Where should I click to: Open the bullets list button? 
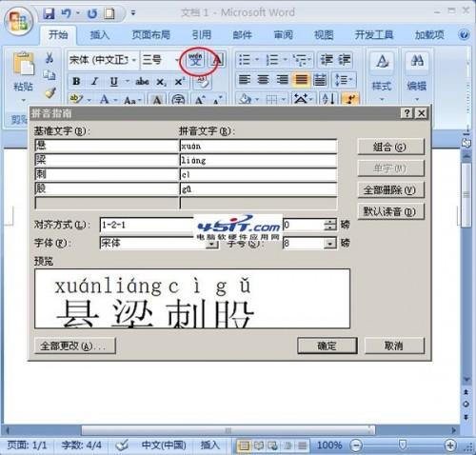tap(245, 60)
